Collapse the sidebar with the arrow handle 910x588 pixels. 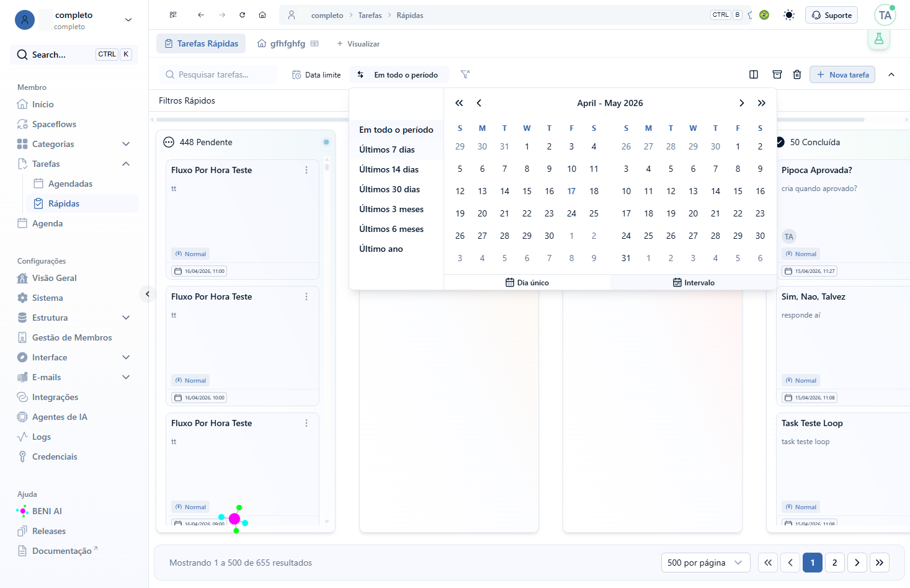(147, 294)
